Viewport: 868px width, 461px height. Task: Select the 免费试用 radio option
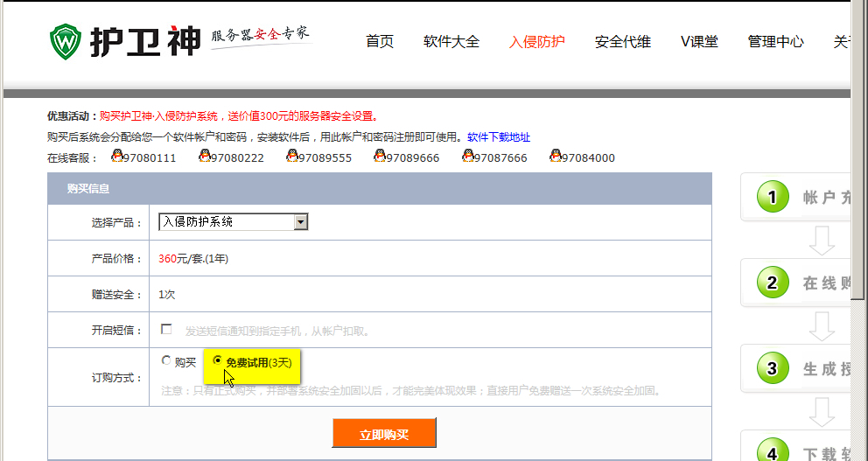[x=218, y=360]
